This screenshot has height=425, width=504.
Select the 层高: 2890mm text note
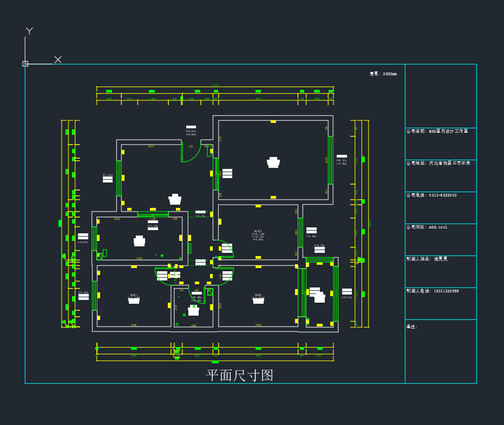[383, 74]
